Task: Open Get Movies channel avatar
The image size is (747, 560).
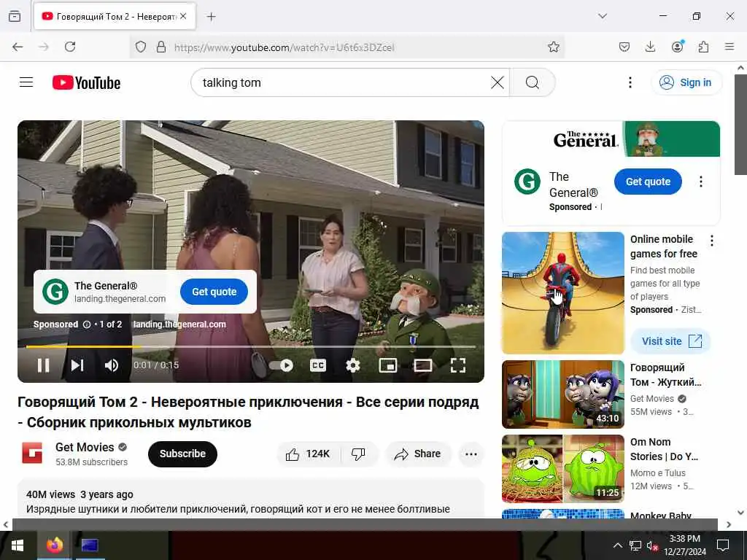Action: point(32,453)
